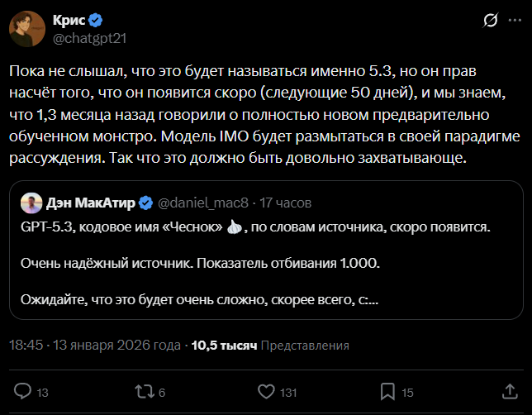This screenshot has width=532, height=415.
Task: Click the verified badge beside Дэн МакАтир
Action: [x=145, y=203]
